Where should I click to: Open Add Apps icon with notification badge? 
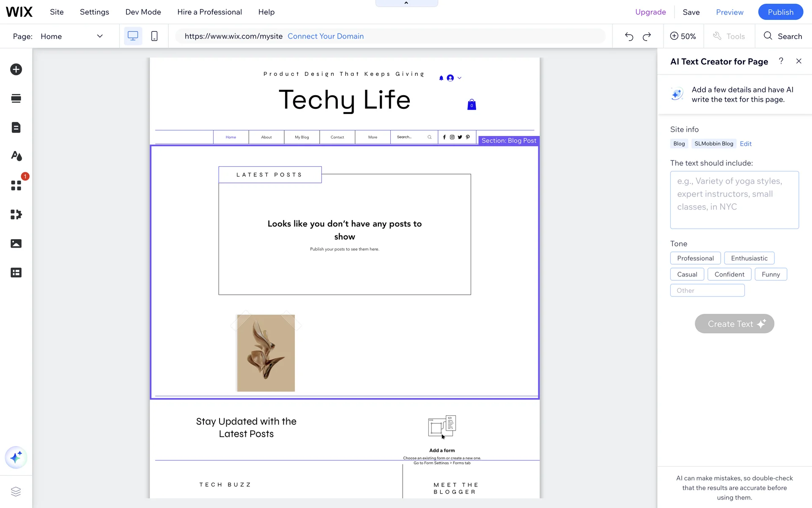tap(16, 185)
